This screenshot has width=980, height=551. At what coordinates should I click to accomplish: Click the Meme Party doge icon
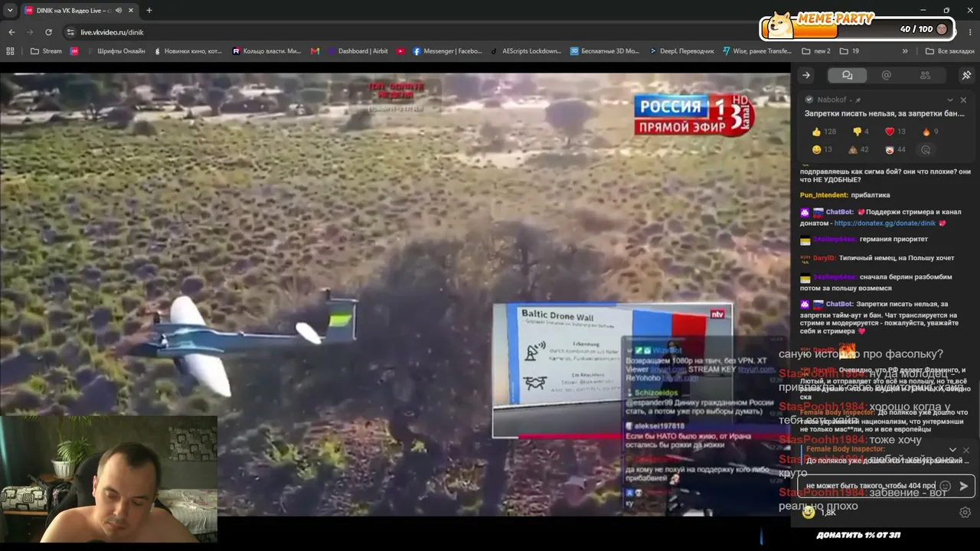(x=780, y=24)
